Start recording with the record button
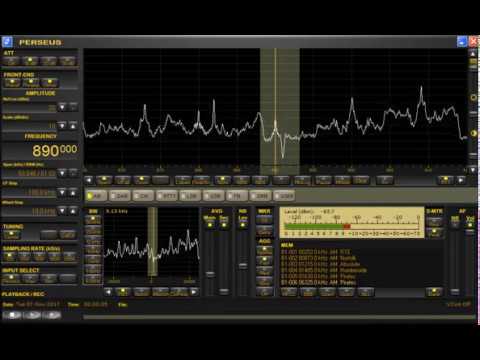Image resolution: width=480 pixels, height=360 pixels. (x=52, y=315)
